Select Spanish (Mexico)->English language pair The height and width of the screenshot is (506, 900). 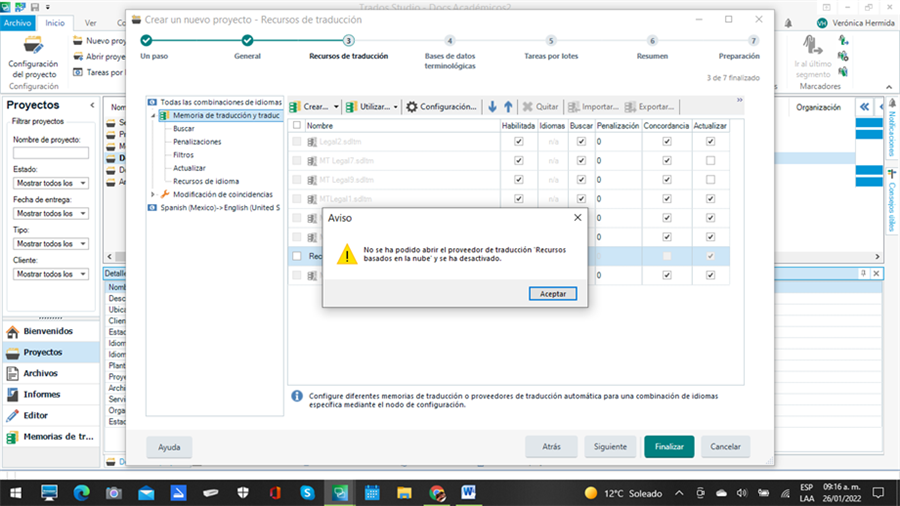point(220,208)
